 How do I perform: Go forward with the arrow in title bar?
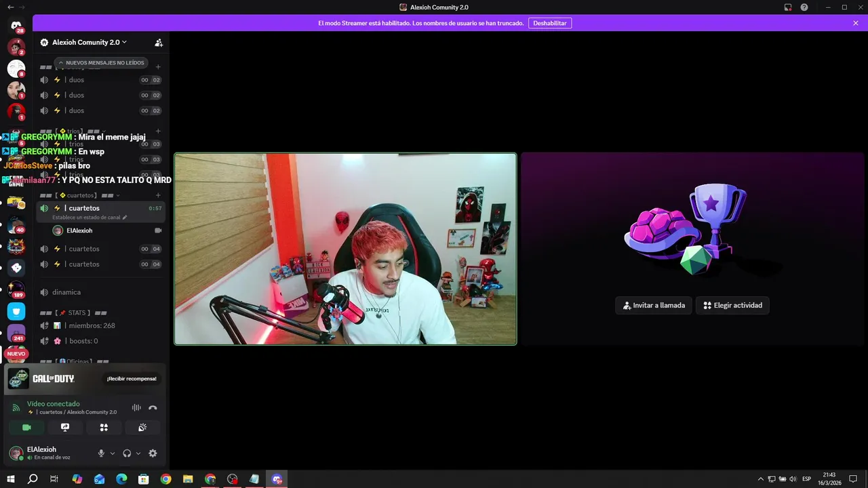click(22, 7)
